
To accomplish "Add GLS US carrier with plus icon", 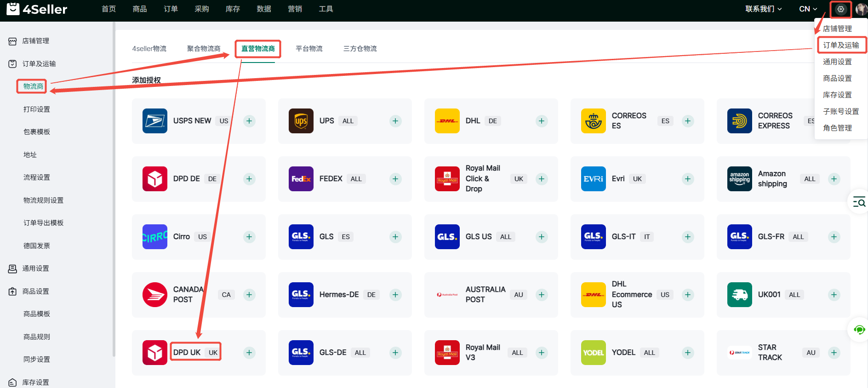I will pos(542,237).
